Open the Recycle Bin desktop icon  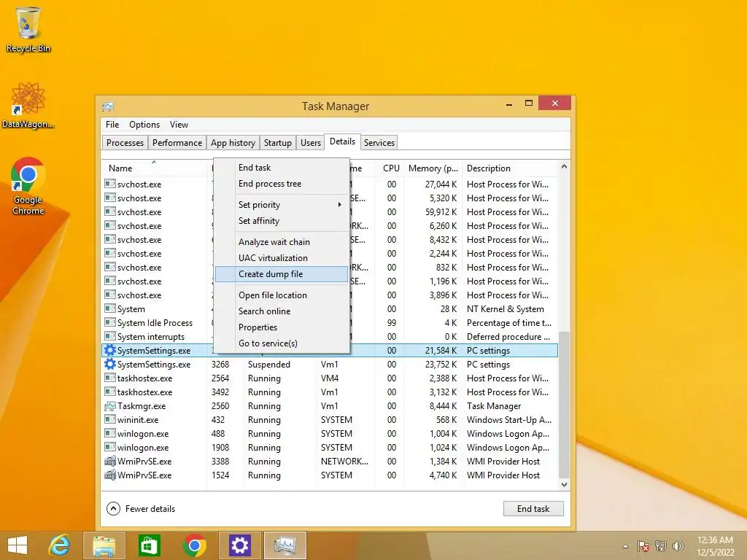tap(28, 29)
